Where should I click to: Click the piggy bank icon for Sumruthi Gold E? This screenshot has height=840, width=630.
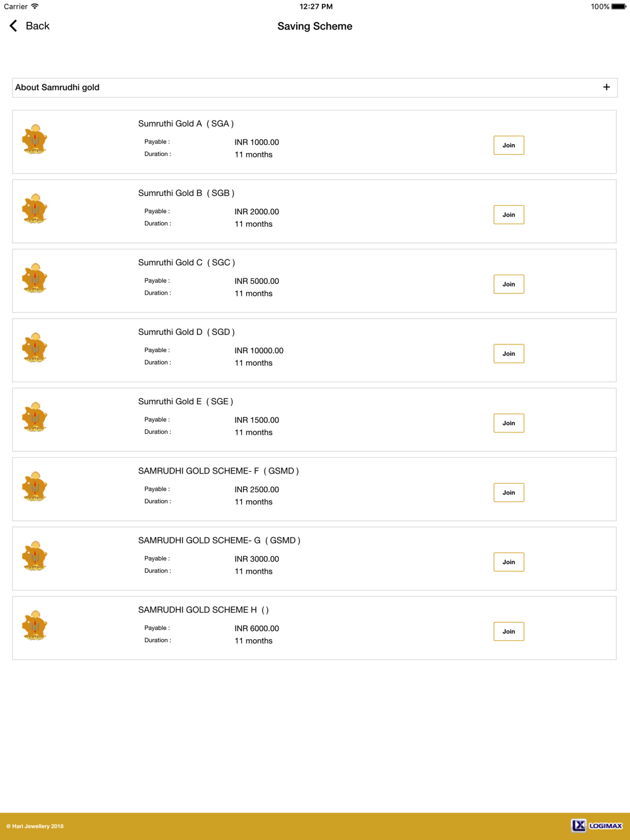point(35,417)
